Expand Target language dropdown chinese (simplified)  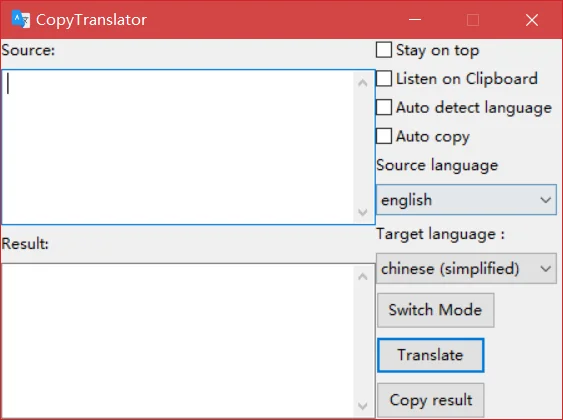click(466, 269)
